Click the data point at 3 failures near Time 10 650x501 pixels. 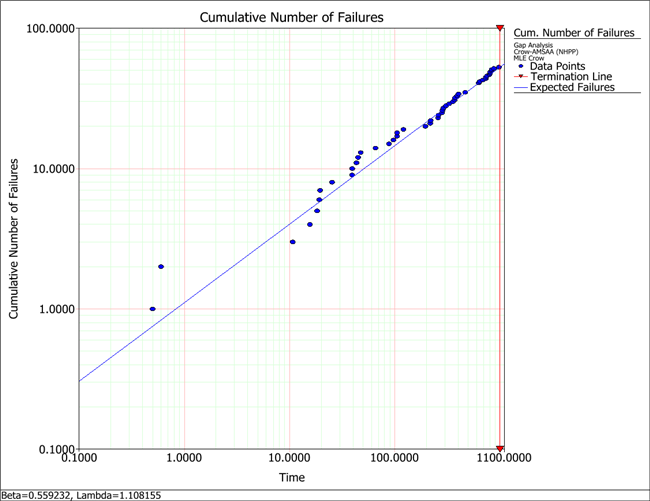[x=292, y=242]
